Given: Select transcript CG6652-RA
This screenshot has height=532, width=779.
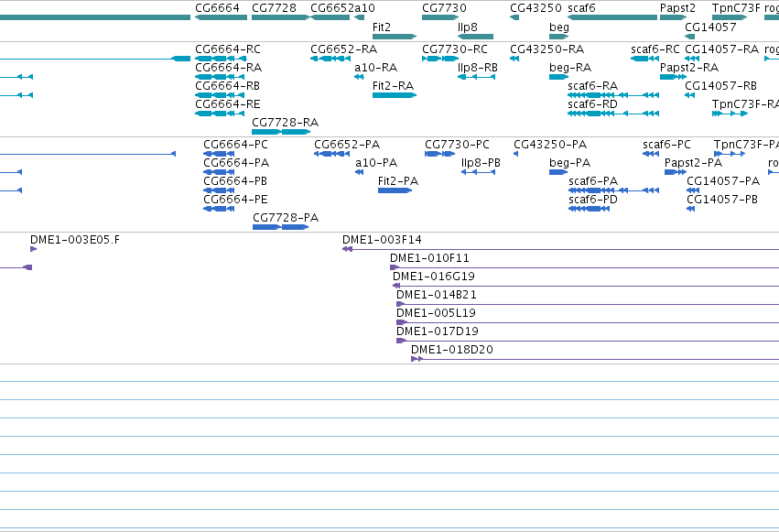Looking at the screenshot, I should tap(344, 49).
